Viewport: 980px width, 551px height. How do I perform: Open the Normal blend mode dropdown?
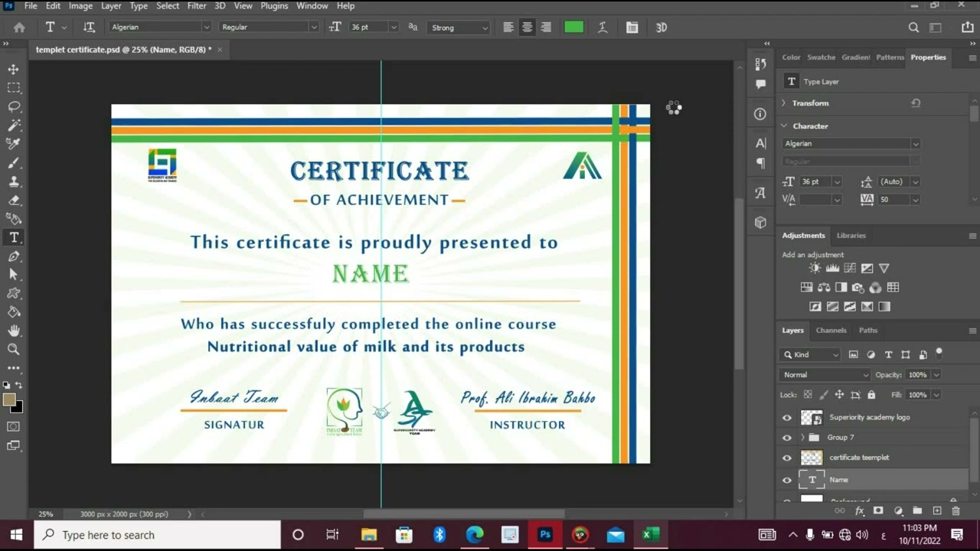click(825, 374)
